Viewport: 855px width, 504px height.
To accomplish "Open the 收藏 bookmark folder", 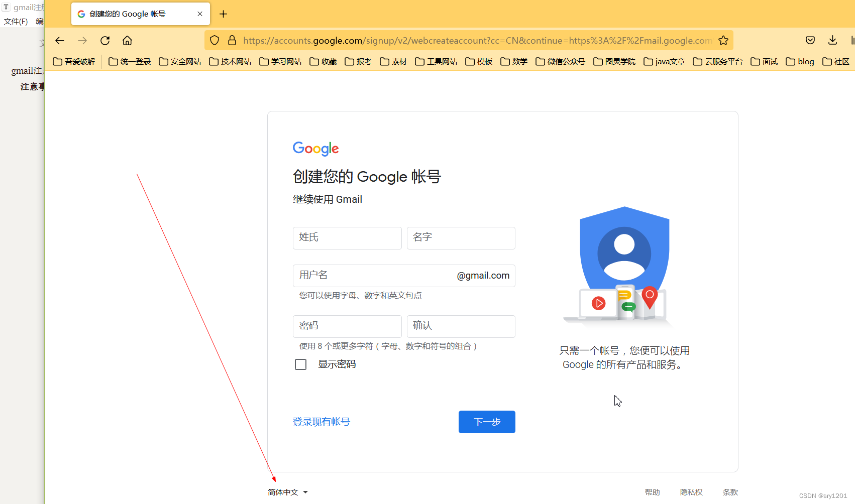I will click(323, 61).
